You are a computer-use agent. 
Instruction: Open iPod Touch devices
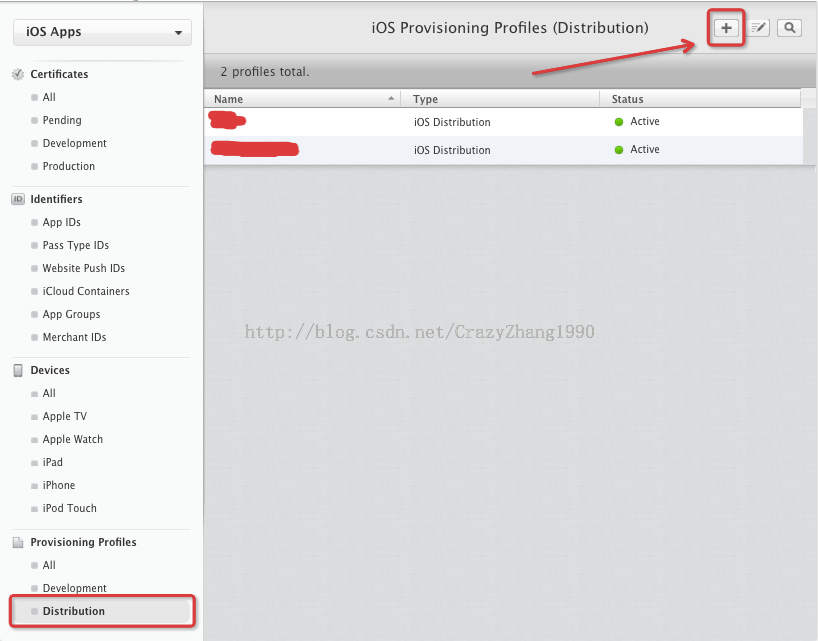(x=69, y=509)
